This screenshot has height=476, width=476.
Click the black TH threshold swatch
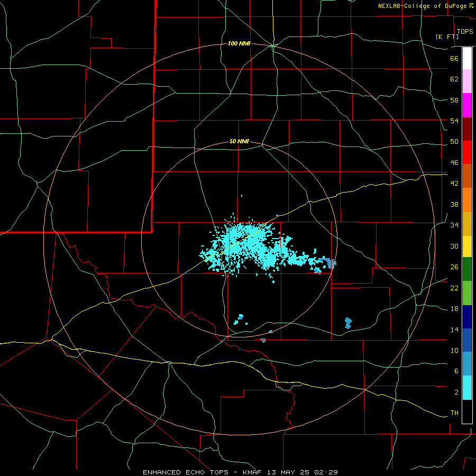[467, 411]
